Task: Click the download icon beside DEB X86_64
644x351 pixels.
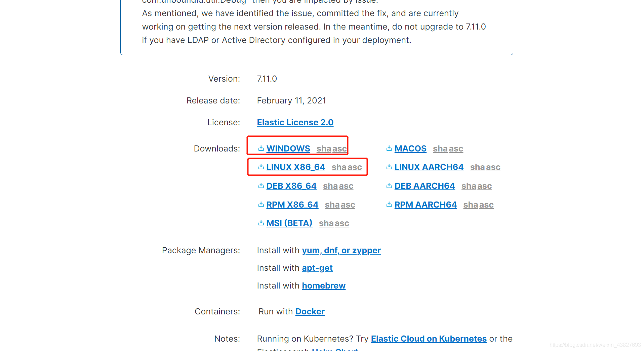Action: point(261,185)
